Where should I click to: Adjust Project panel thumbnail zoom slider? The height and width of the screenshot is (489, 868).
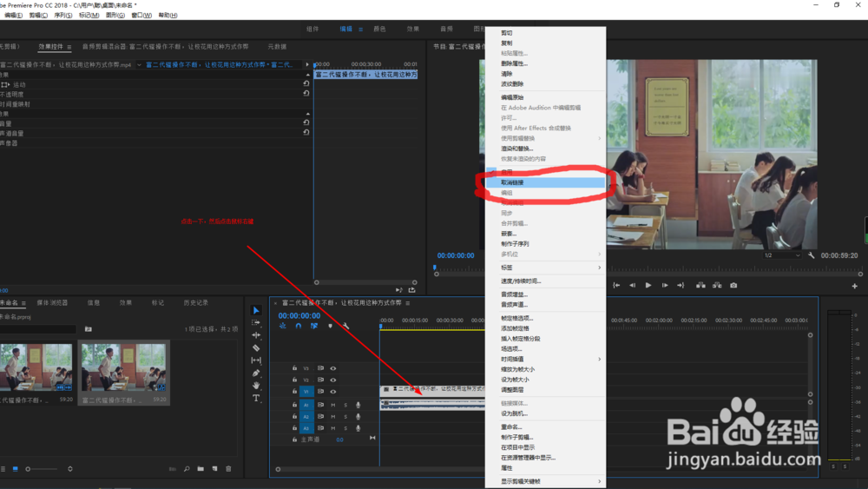[x=43, y=469]
